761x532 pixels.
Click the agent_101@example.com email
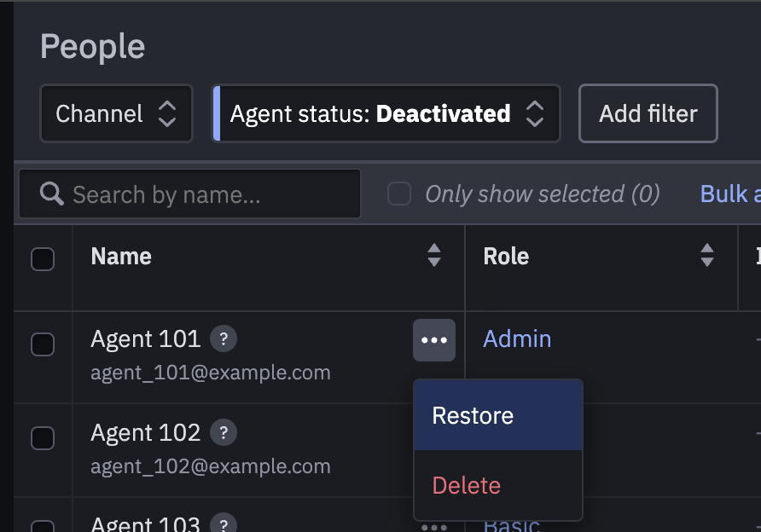[x=211, y=373]
